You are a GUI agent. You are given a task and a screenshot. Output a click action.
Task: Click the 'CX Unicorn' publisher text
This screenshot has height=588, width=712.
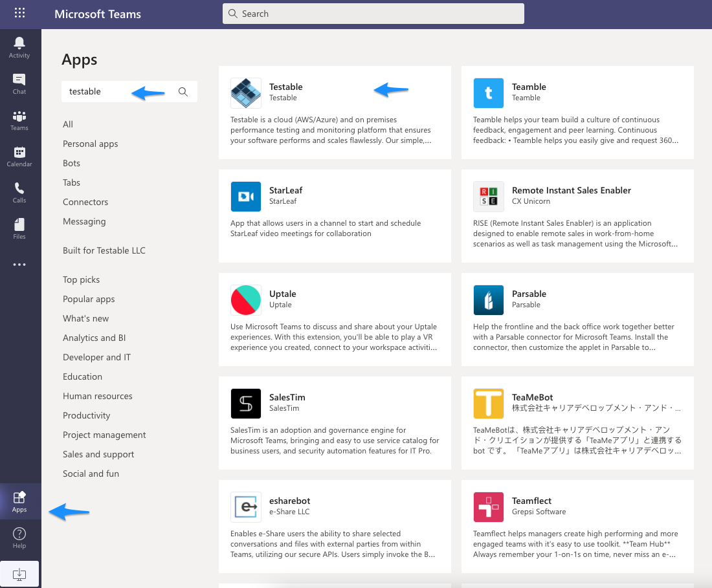(x=531, y=201)
